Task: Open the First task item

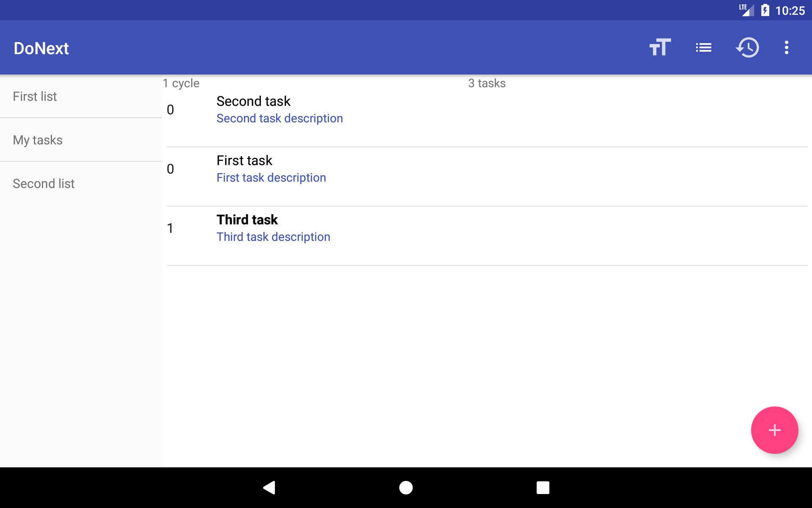Action: (x=244, y=160)
